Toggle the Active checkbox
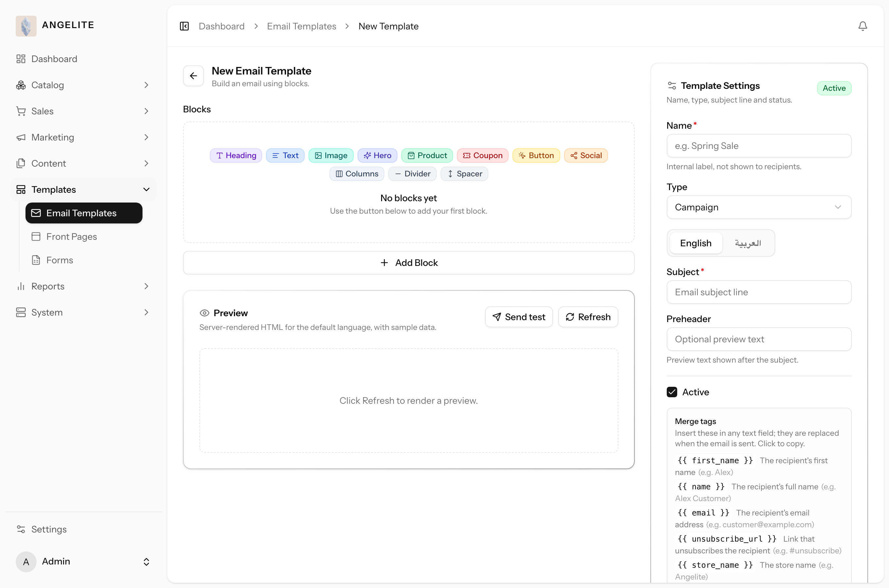The height and width of the screenshot is (588, 889). click(x=672, y=392)
